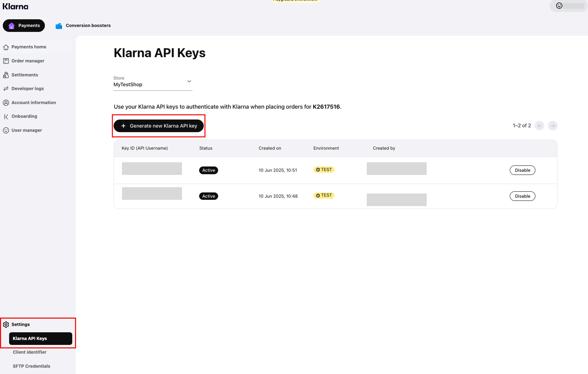The height and width of the screenshot is (374, 588).
Task: Click the '1–2 of 2' pagination text
Action: tap(522, 125)
